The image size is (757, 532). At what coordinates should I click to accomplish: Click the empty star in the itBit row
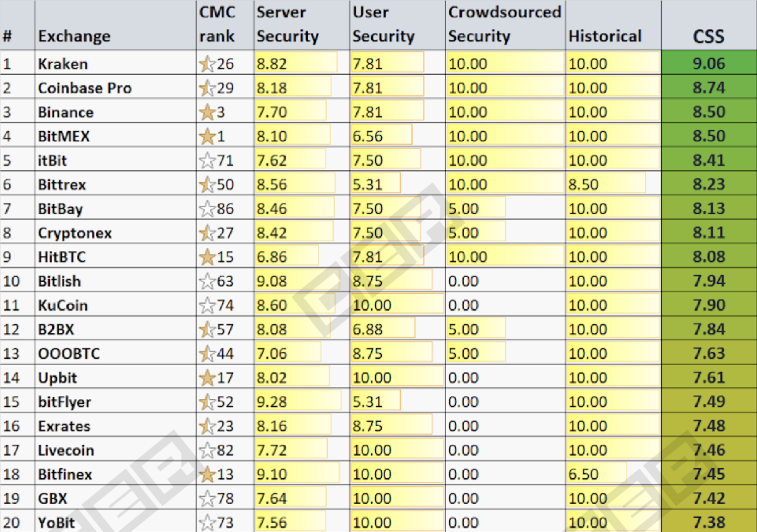(x=206, y=161)
